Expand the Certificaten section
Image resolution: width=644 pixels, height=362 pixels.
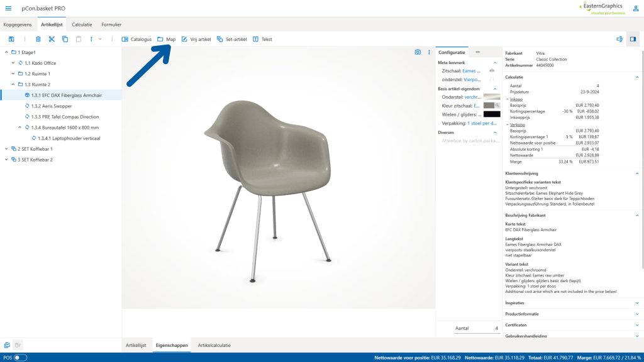coord(637,325)
